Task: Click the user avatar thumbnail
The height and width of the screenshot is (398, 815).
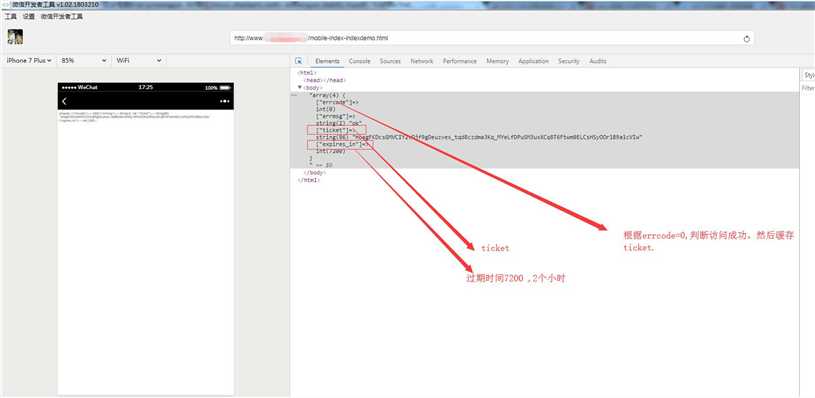Action: click(15, 37)
